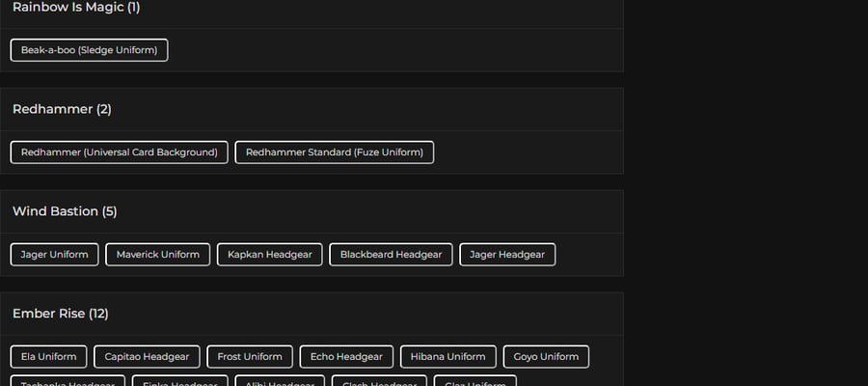868x386 pixels.
Task: Select Blackbeard Headgear item
Action: pos(391,255)
